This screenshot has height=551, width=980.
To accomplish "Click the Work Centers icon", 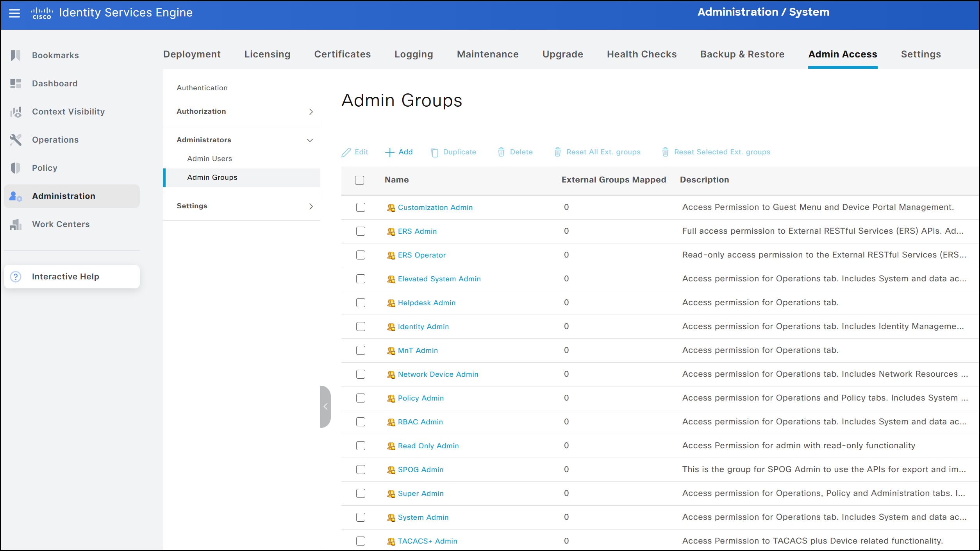I will click(16, 224).
